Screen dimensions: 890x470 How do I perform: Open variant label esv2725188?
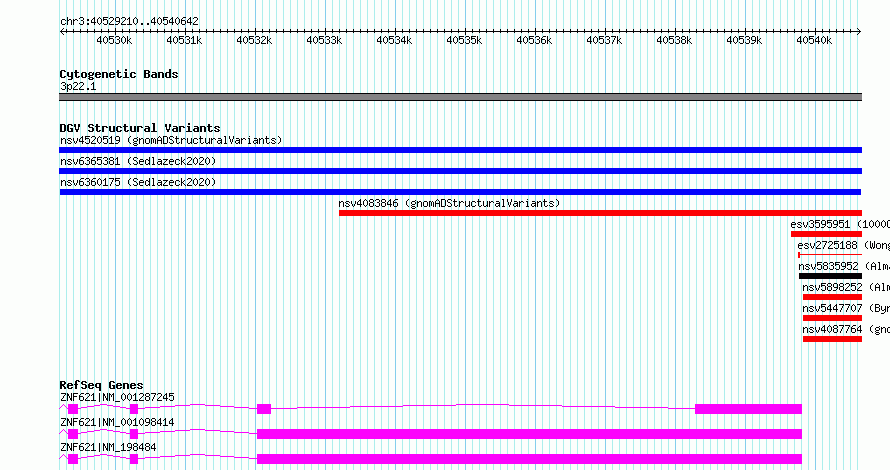[828, 245]
